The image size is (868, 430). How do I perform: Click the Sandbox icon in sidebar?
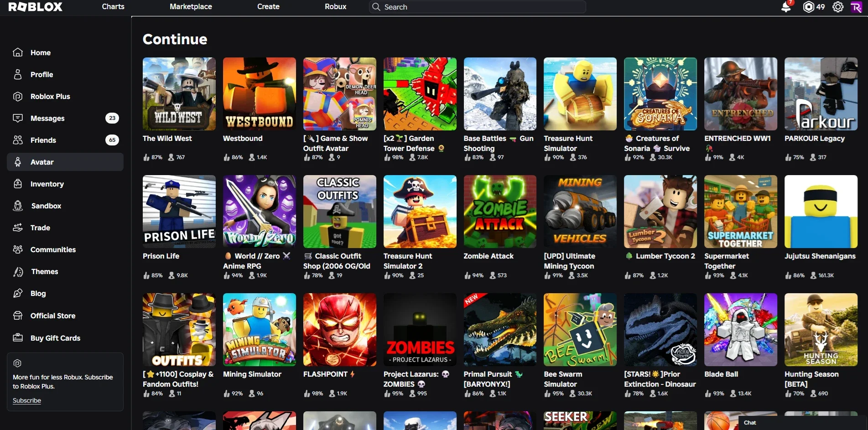18,206
